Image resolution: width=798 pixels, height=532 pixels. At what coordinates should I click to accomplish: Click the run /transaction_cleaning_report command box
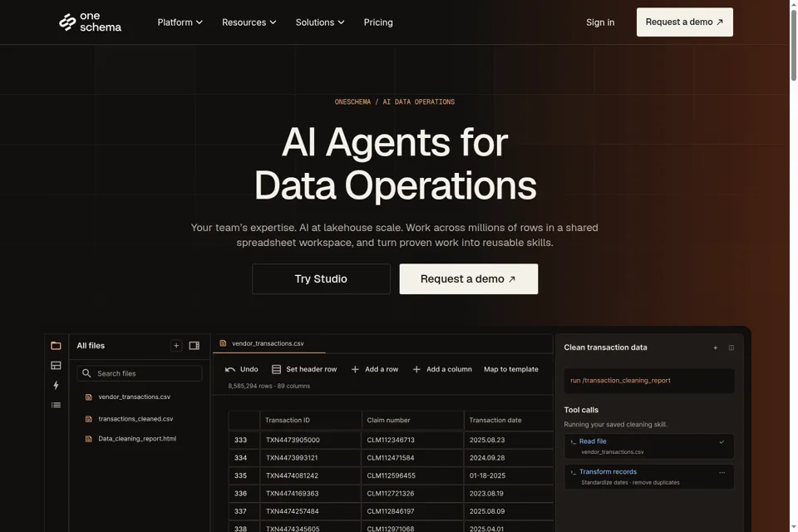[649, 381]
